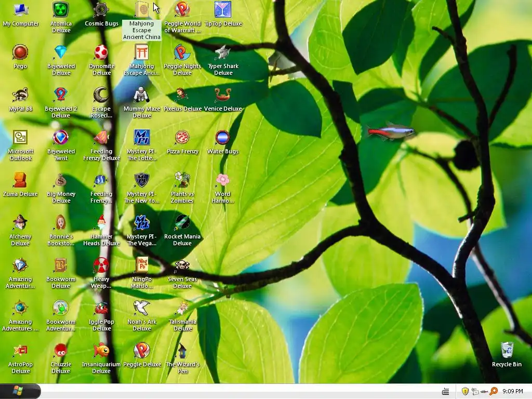Open the on-screen keyboard tray icon
532x399 pixels.
(445, 392)
